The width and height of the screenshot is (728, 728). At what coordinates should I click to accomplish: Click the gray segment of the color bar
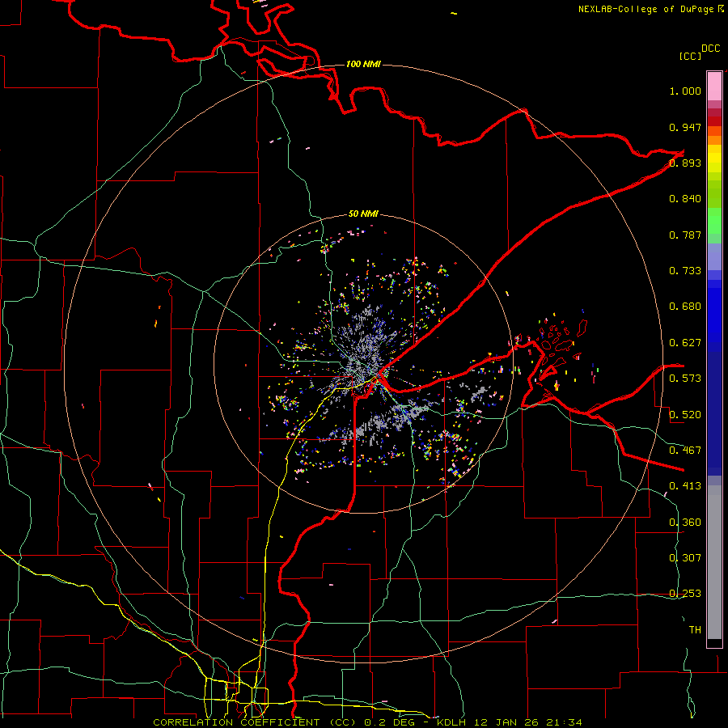click(x=714, y=562)
